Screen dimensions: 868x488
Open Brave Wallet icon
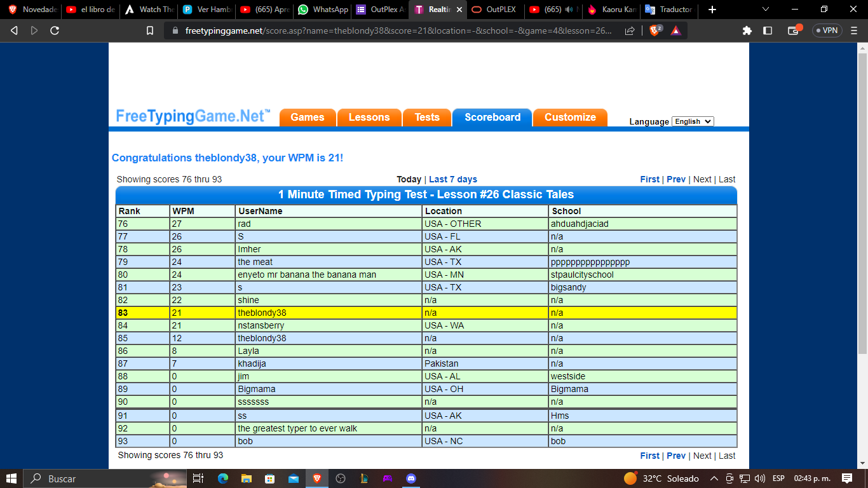coord(794,30)
